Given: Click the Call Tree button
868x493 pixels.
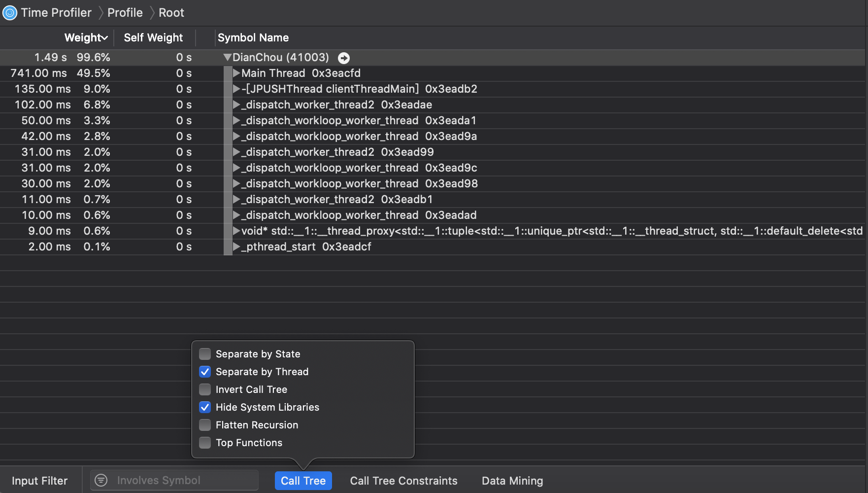Looking at the screenshot, I should (303, 481).
